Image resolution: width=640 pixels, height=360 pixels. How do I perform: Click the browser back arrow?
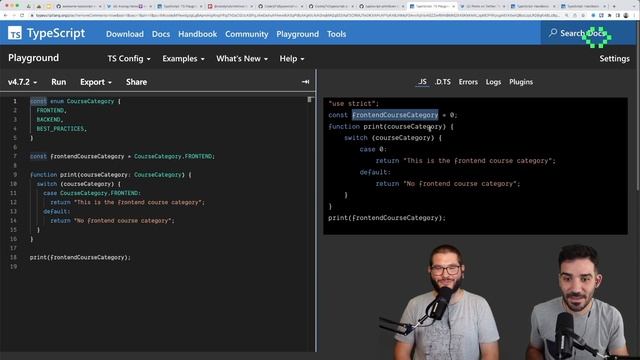click(x=6, y=15)
